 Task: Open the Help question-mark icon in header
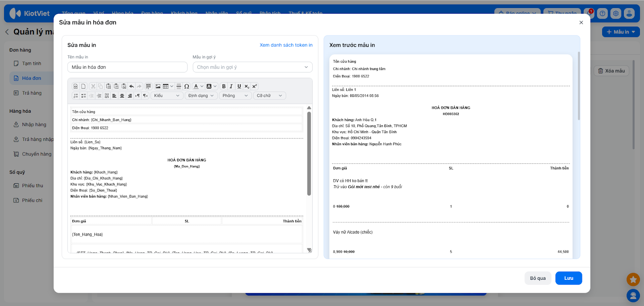coord(602,13)
